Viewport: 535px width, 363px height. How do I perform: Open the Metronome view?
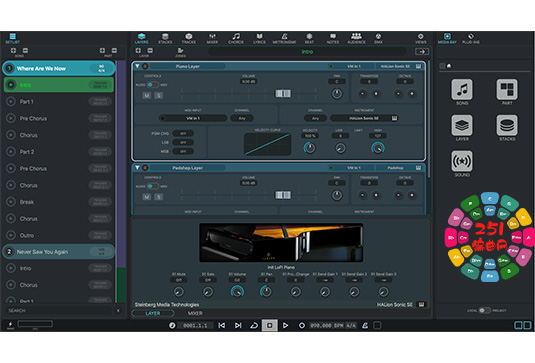point(284,38)
